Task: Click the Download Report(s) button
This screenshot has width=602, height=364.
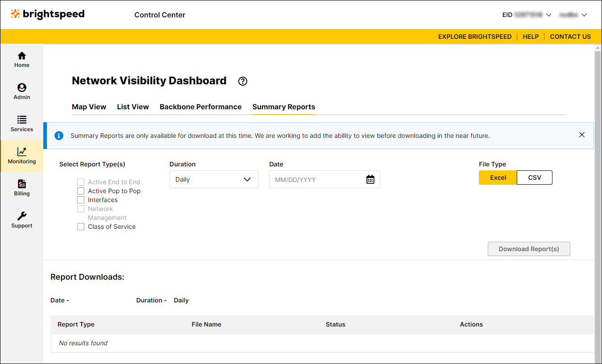Action: click(529, 249)
